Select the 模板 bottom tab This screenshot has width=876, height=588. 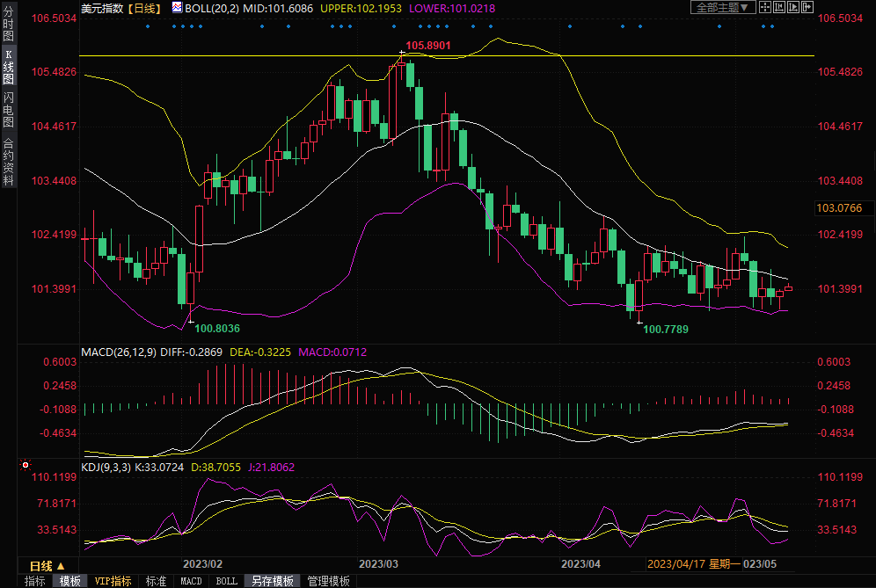tap(69, 581)
